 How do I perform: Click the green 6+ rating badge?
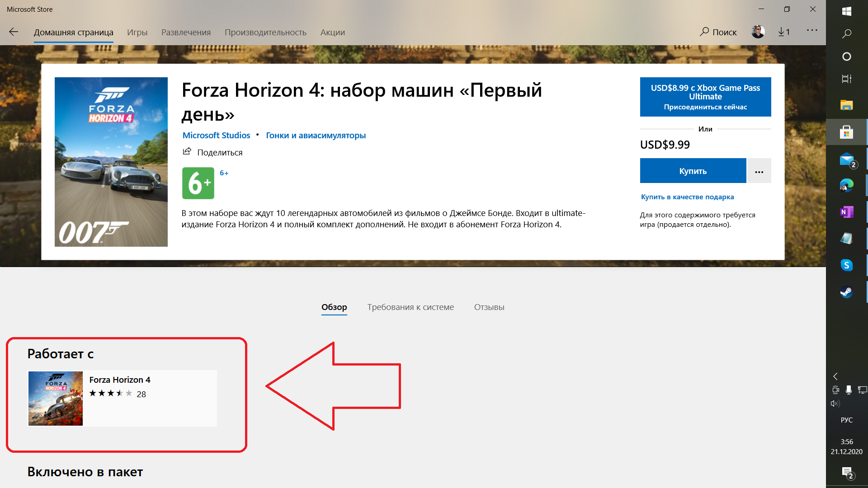click(198, 183)
